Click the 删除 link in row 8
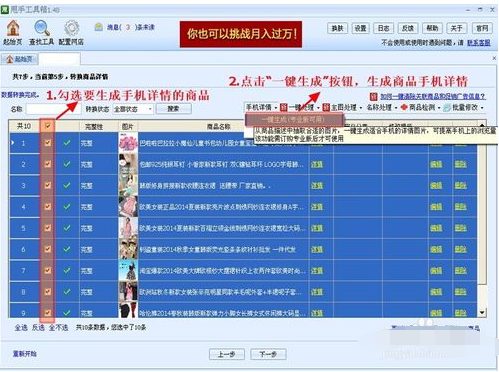Viewport: 499px width, 372px height. (461, 292)
